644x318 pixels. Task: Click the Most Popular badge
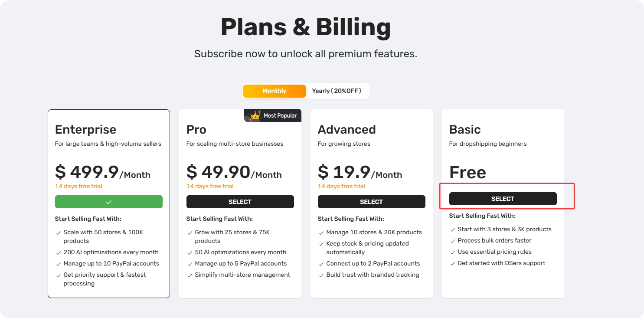273,115
